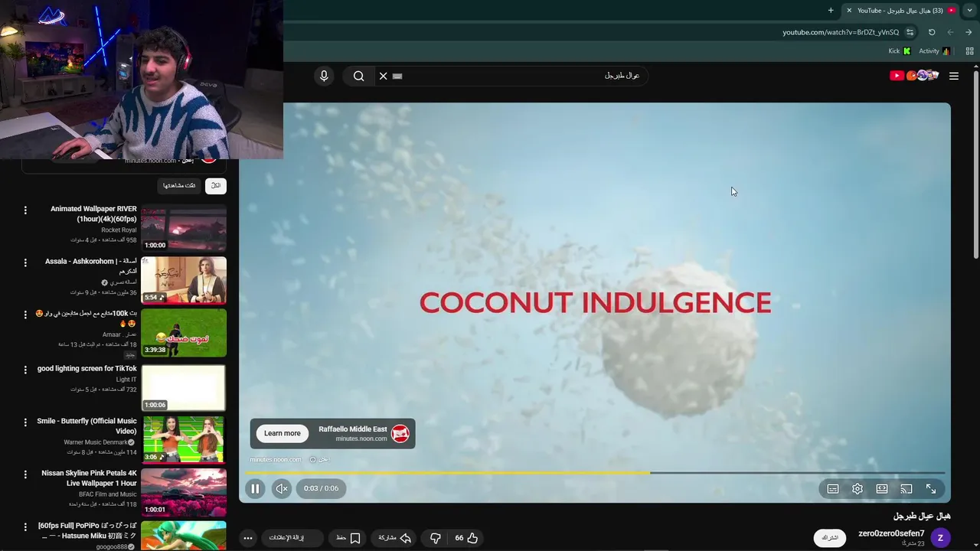
Task: Click the 'good lighting screen for TikTok' title
Action: tap(87, 369)
